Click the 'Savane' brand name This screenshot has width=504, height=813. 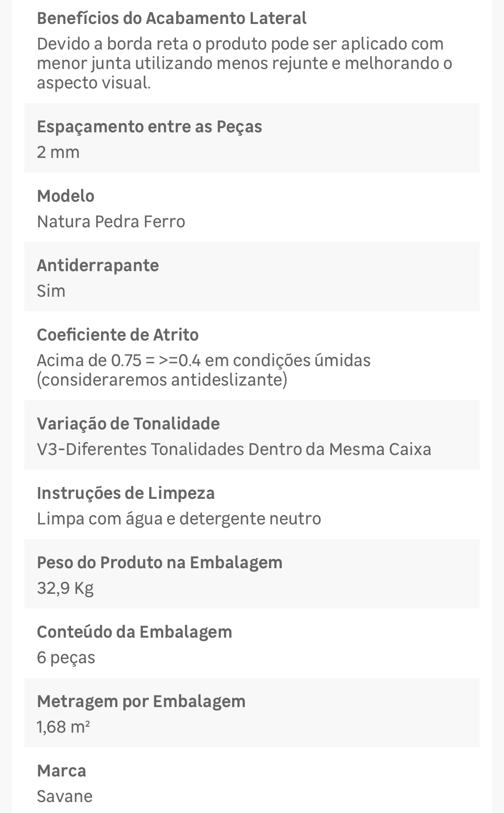pyautogui.click(x=65, y=796)
